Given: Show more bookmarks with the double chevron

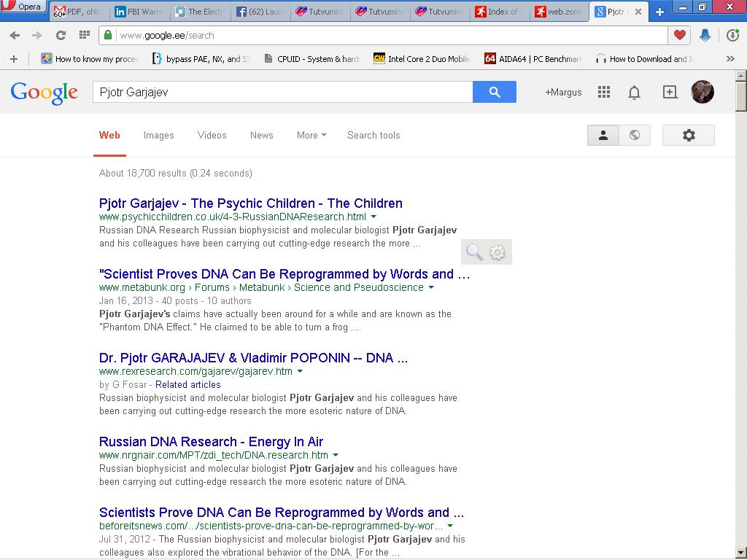Looking at the screenshot, I should tap(729, 59).
